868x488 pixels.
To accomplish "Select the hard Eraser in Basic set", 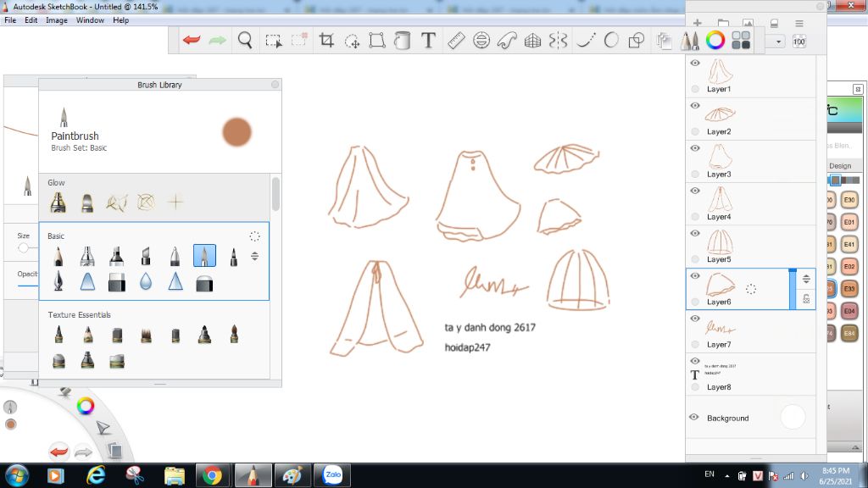I will point(204,283).
